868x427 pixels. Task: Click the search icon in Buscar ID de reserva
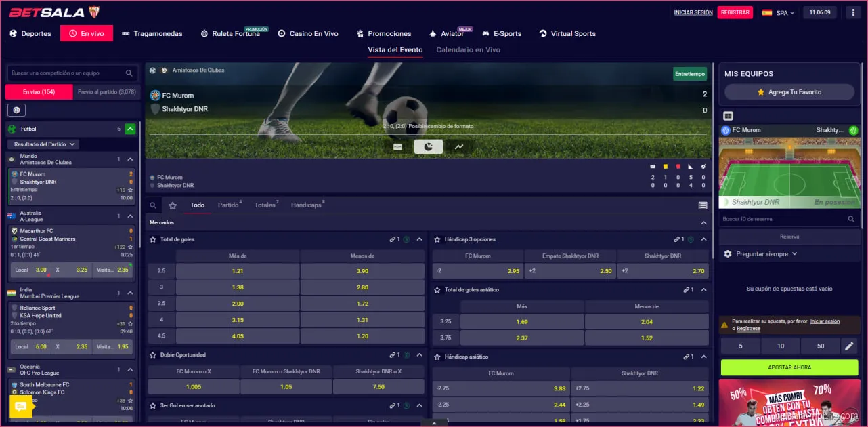(851, 219)
